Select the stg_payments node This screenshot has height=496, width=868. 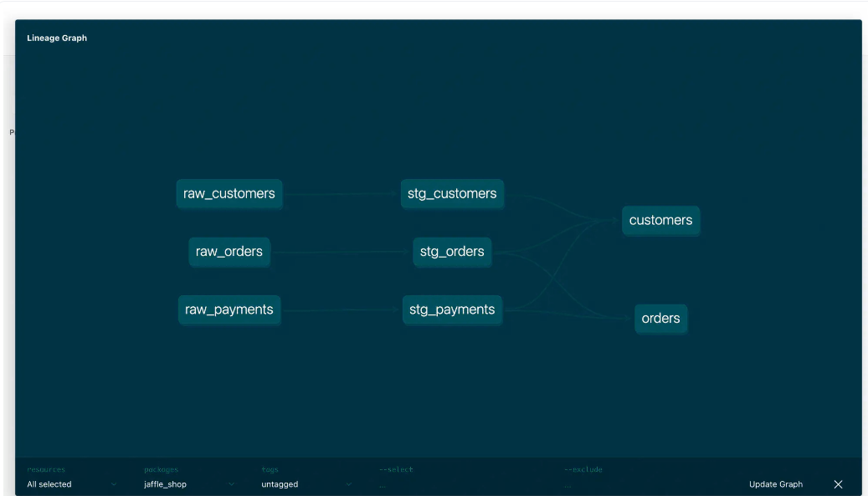[x=452, y=309]
